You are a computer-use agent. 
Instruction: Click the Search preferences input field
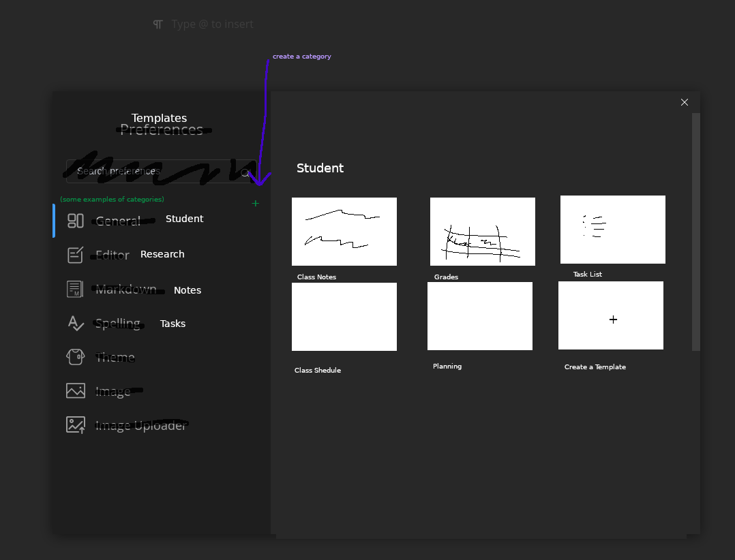[160, 172]
